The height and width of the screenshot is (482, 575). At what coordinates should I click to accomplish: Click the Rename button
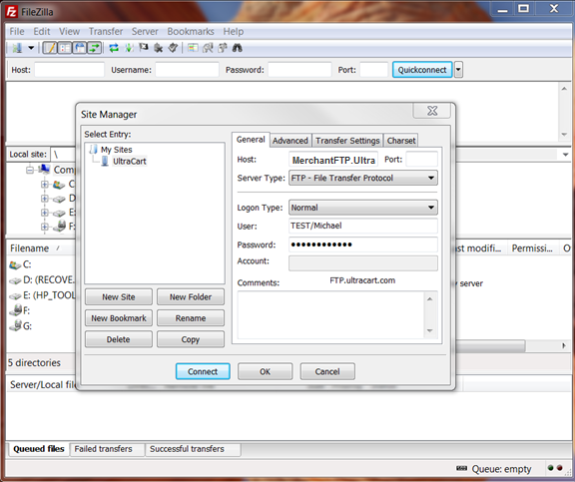tap(191, 318)
